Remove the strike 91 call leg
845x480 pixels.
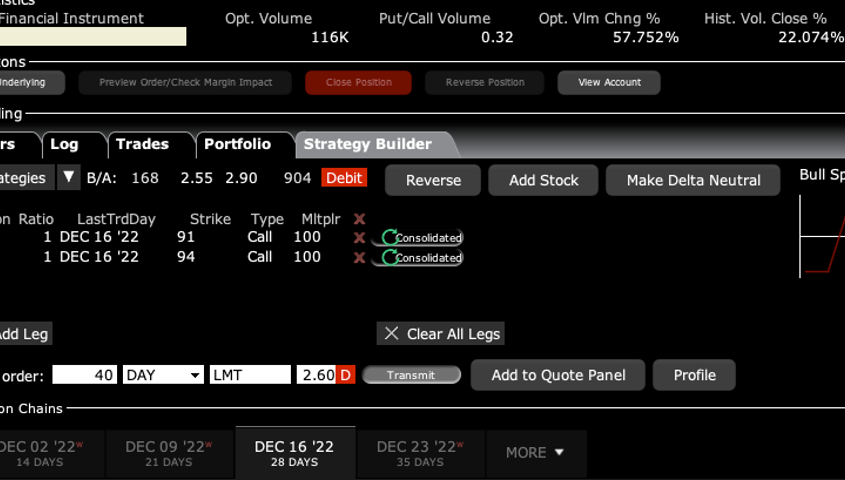click(359, 238)
